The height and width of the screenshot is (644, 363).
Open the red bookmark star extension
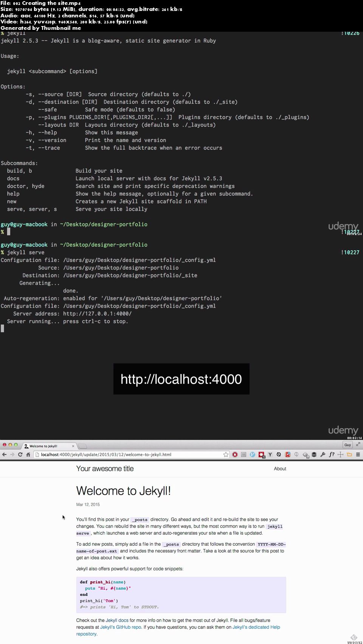(288, 455)
